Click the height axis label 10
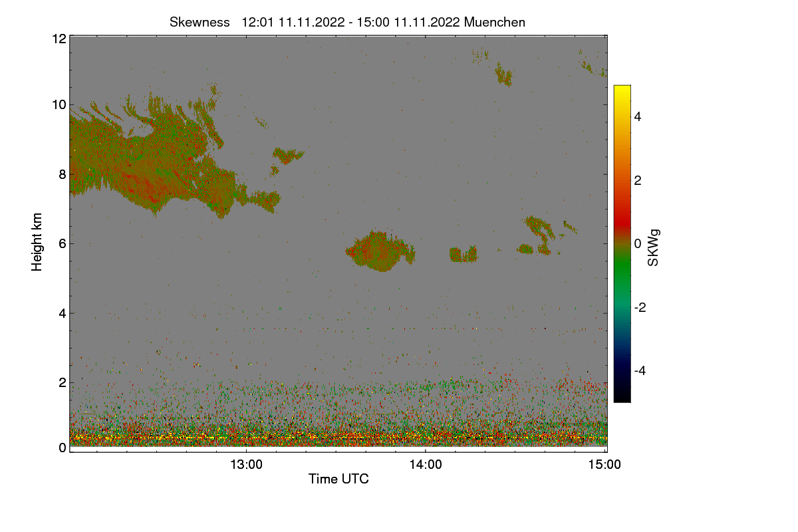This screenshot has width=798, height=532. coord(59,104)
